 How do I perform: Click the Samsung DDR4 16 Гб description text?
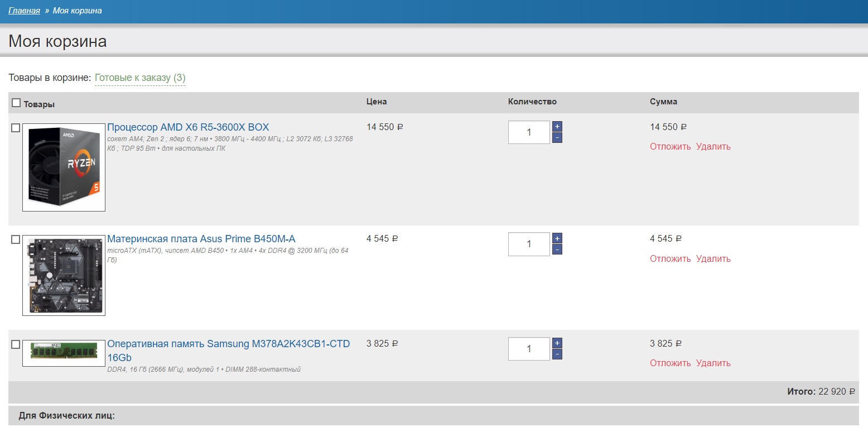[x=204, y=369]
